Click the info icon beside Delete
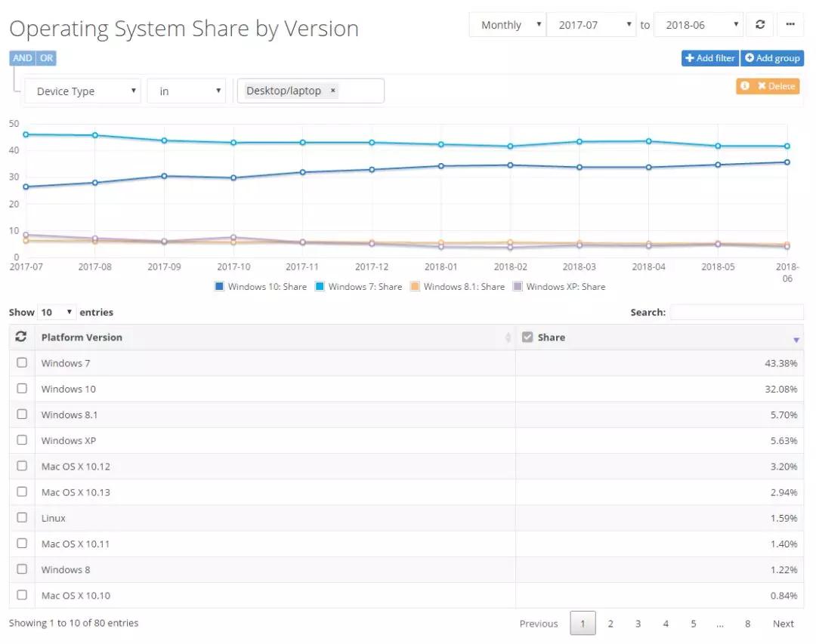Image resolution: width=816 pixels, height=644 pixels. (x=745, y=86)
